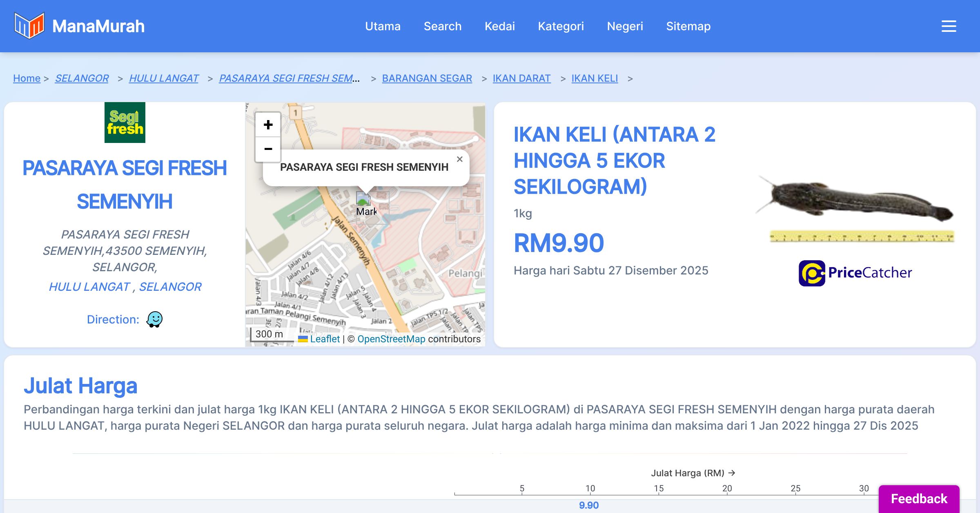Click the ManaMurah logo icon
This screenshot has width=980, height=513.
[29, 26]
